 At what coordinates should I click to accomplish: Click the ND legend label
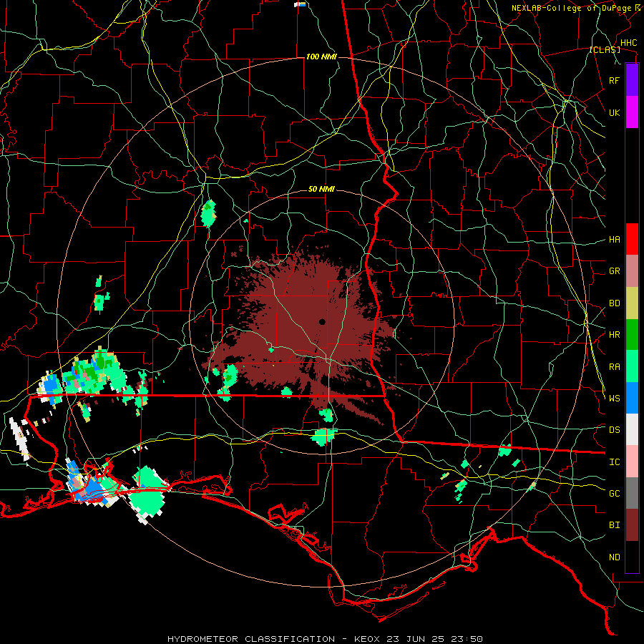(614, 557)
